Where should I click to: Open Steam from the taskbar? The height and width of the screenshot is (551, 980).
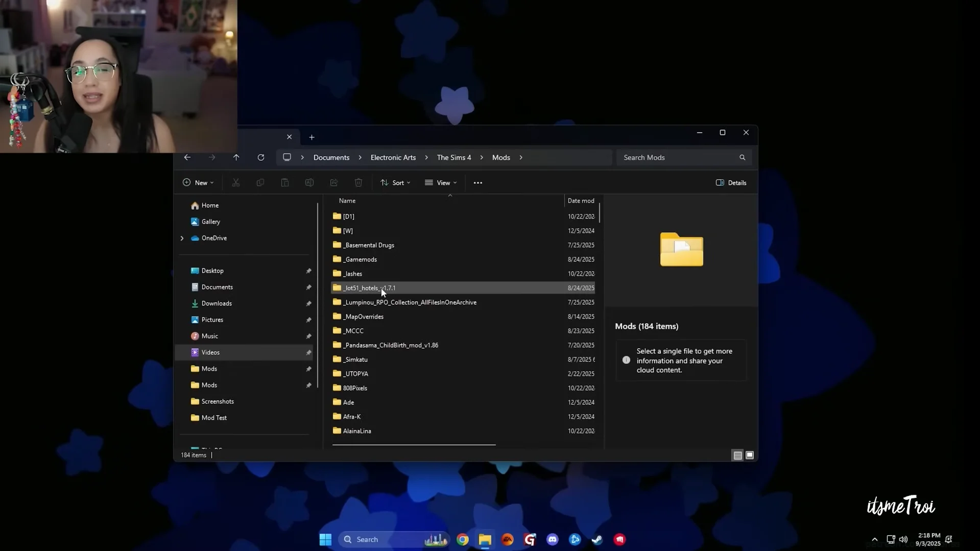point(597,539)
